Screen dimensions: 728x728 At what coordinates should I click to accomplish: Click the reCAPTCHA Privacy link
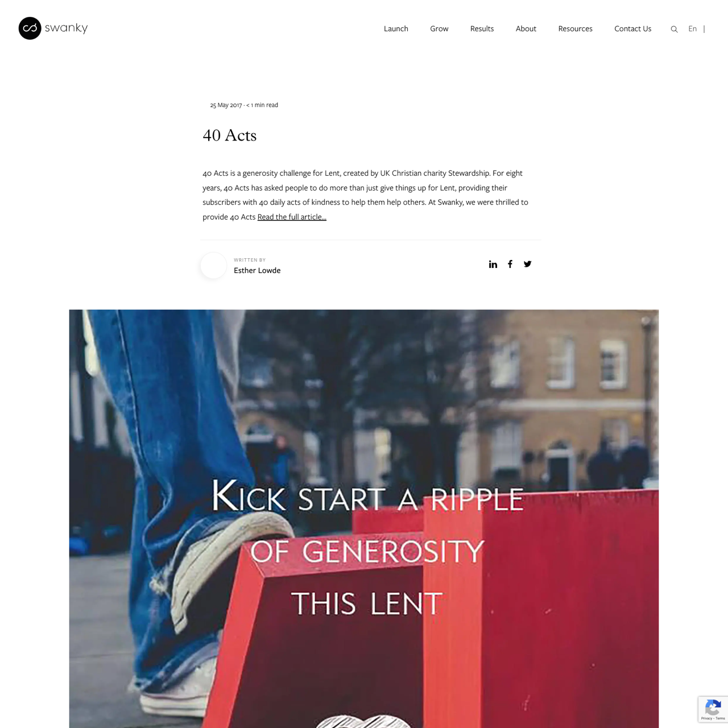705,719
